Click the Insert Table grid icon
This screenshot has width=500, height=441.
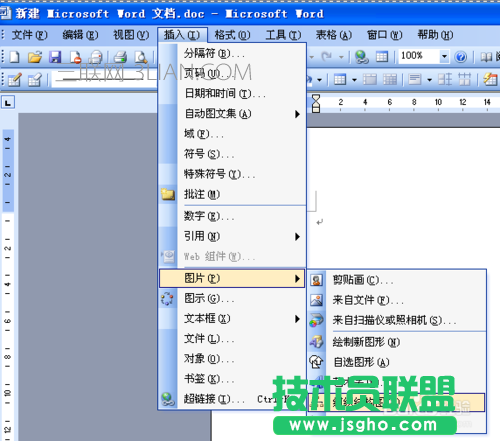point(340,80)
